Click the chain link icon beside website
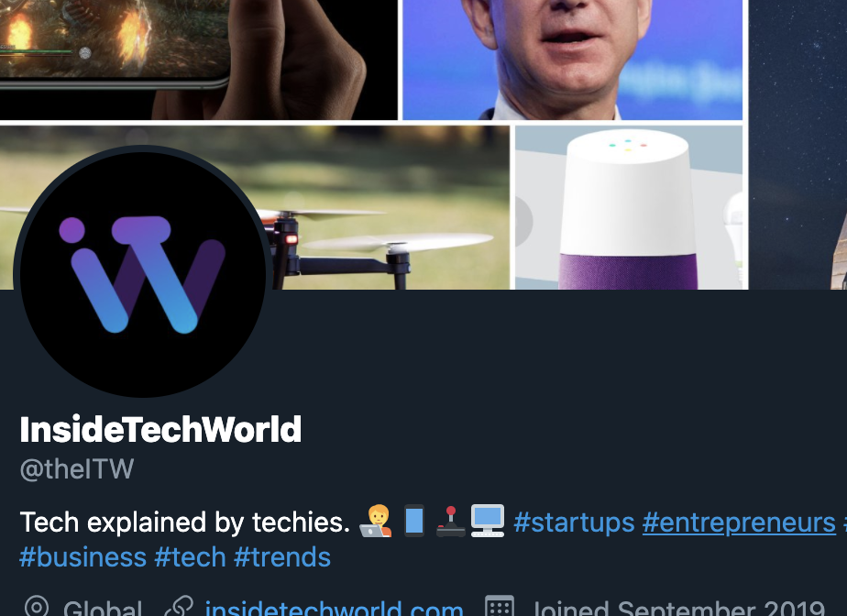Screen dimensions: 847x616 click(179, 607)
